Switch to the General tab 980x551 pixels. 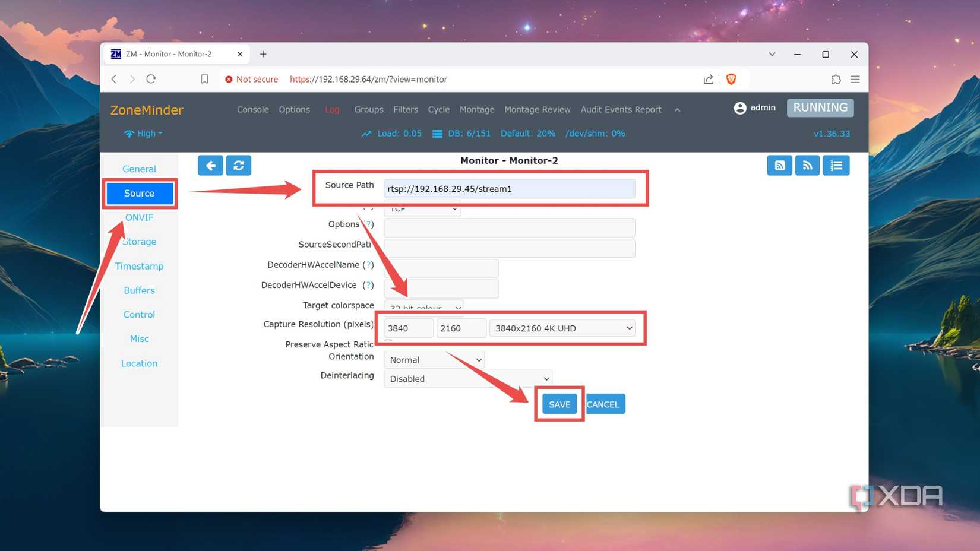pos(139,169)
